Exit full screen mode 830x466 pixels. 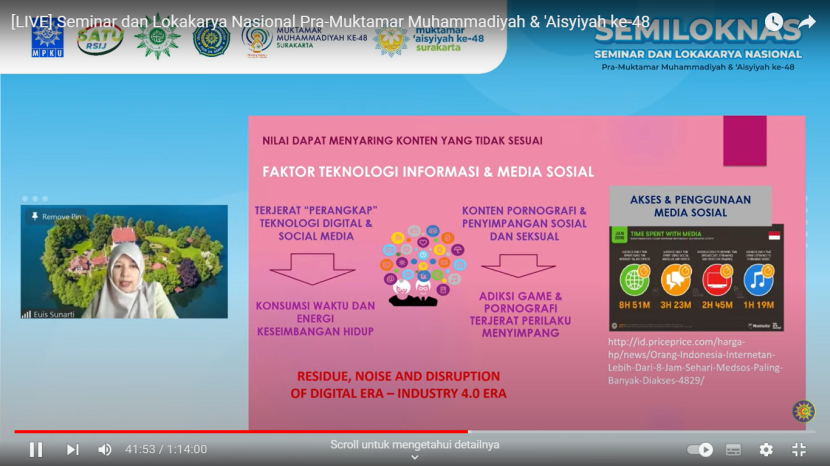pyautogui.click(x=799, y=450)
